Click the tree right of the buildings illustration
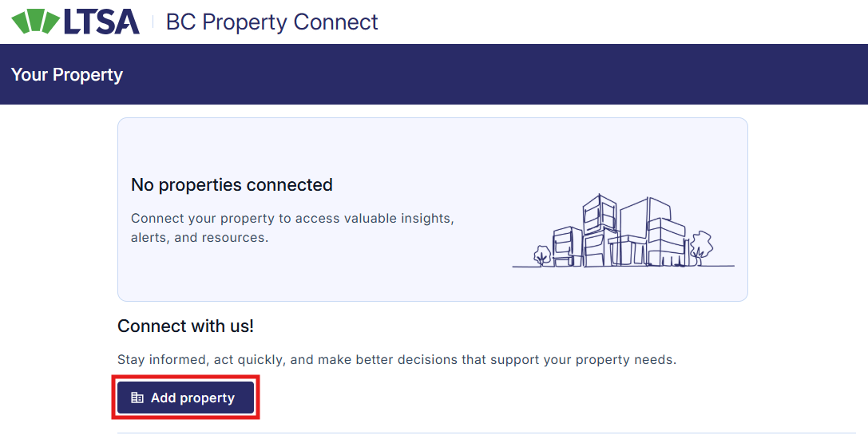 [x=701, y=246]
